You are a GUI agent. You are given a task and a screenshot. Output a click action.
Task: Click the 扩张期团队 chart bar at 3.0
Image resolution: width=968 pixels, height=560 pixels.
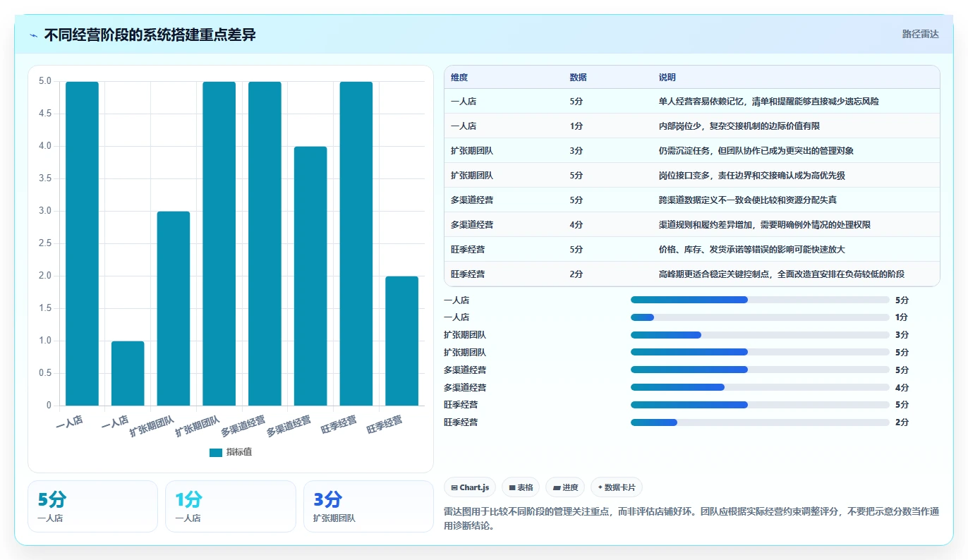[x=174, y=308]
